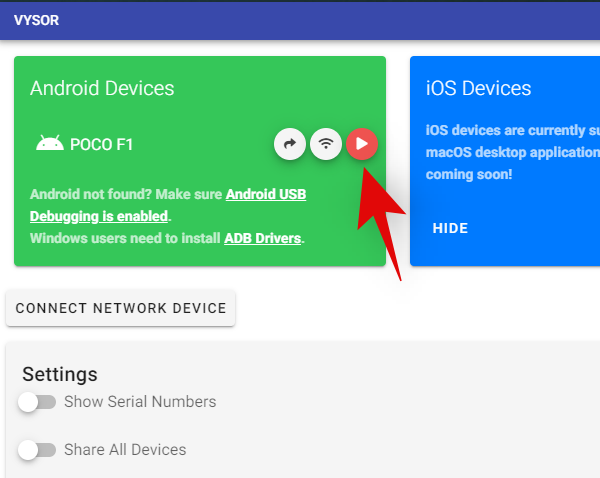Viewport: 600px width, 478px height.
Task: Toggle the Show Serial Numbers switch
Action: tap(37, 402)
